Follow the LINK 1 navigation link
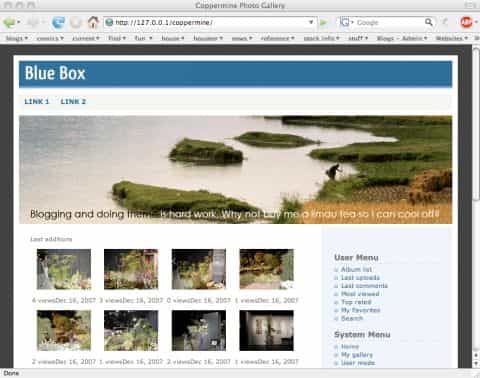 coord(37,102)
